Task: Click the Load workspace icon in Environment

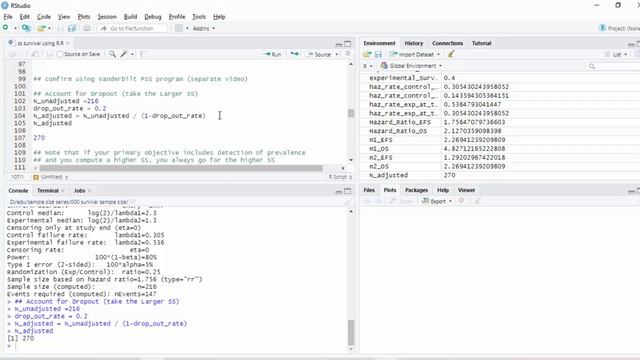Action: [367, 54]
